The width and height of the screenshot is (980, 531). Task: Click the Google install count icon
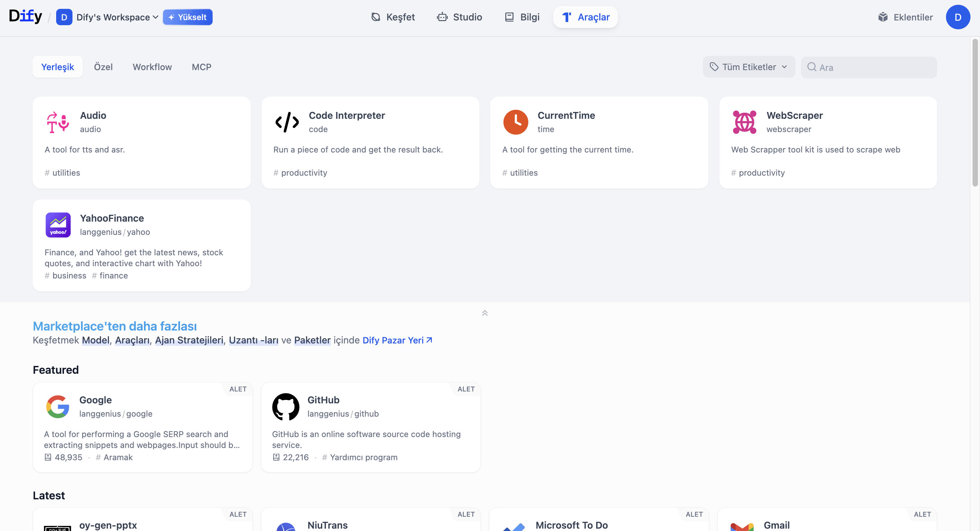coord(48,457)
